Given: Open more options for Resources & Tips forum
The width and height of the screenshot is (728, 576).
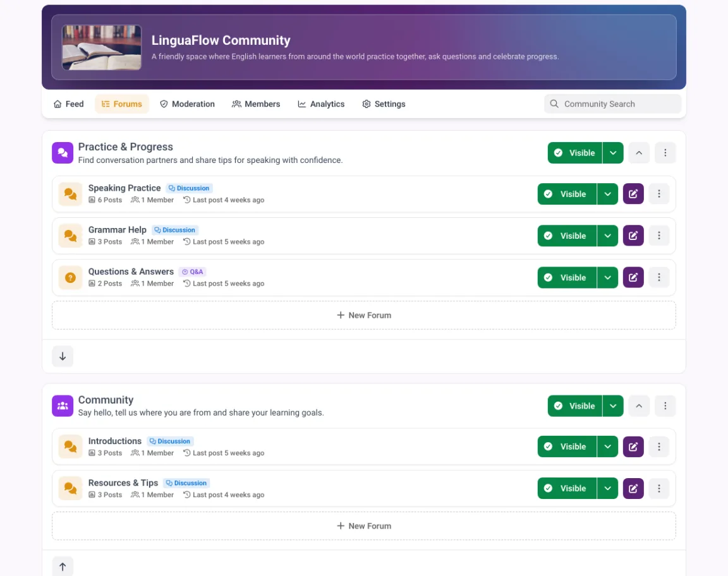Looking at the screenshot, I should [x=659, y=488].
